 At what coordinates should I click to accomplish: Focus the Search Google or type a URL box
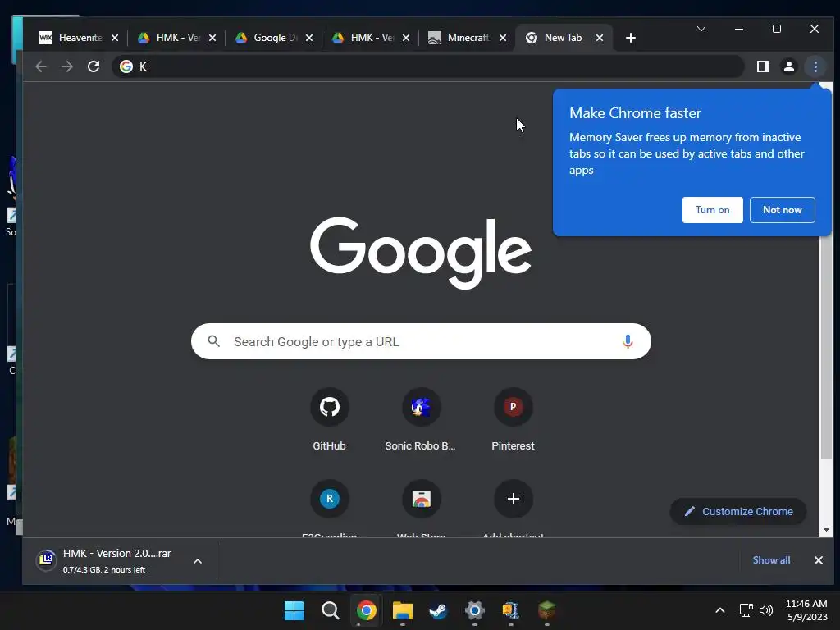[421, 341]
